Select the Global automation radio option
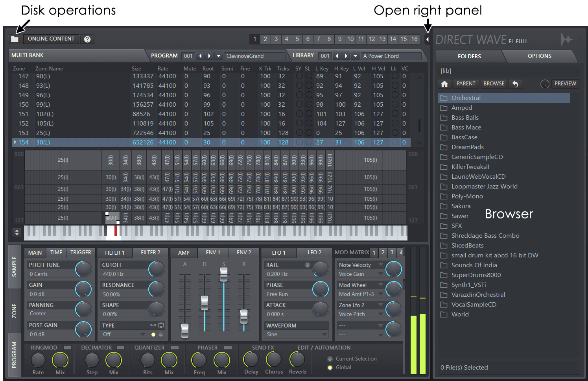Image resolution: width=588 pixels, height=381 pixels. click(330, 368)
